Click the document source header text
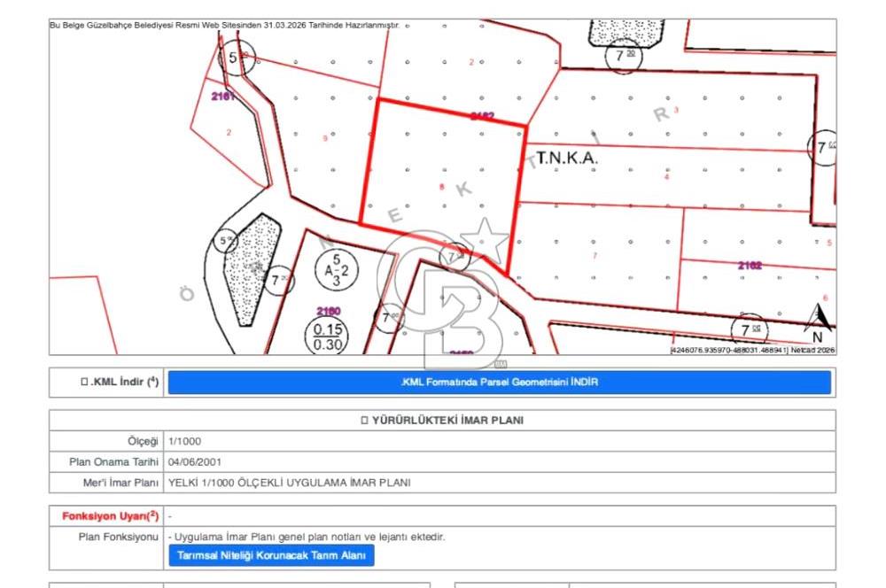 [225, 26]
